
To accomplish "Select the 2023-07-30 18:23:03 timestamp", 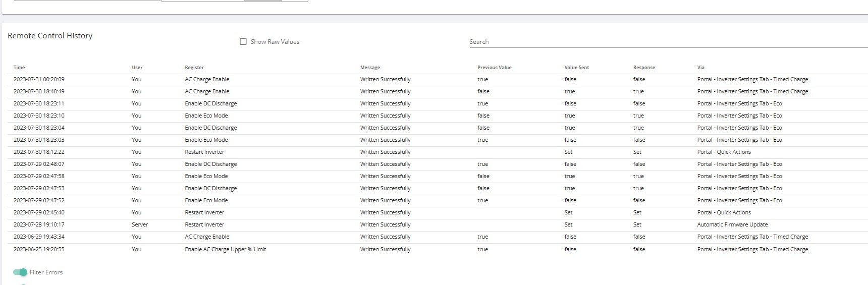I will [39, 140].
